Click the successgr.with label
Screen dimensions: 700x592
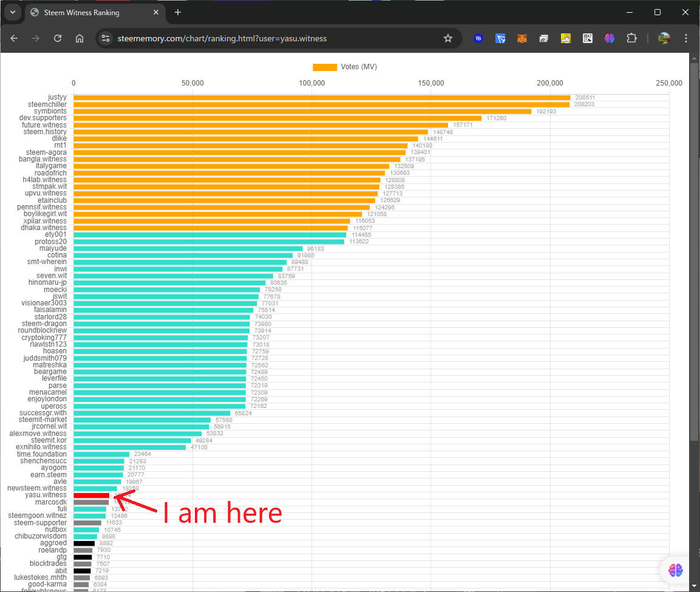pyautogui.click(x=43, y=413)
